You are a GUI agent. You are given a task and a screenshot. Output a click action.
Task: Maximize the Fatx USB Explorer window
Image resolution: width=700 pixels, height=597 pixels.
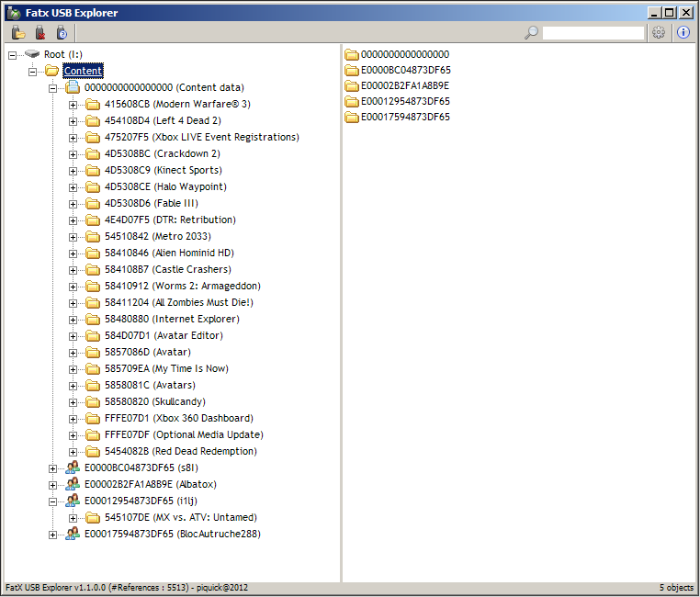pos(669,13)
